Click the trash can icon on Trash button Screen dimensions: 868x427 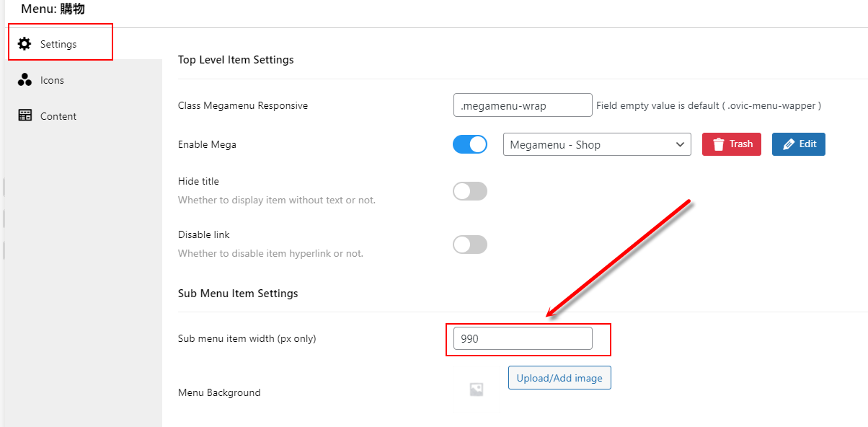tap(719, 144)
